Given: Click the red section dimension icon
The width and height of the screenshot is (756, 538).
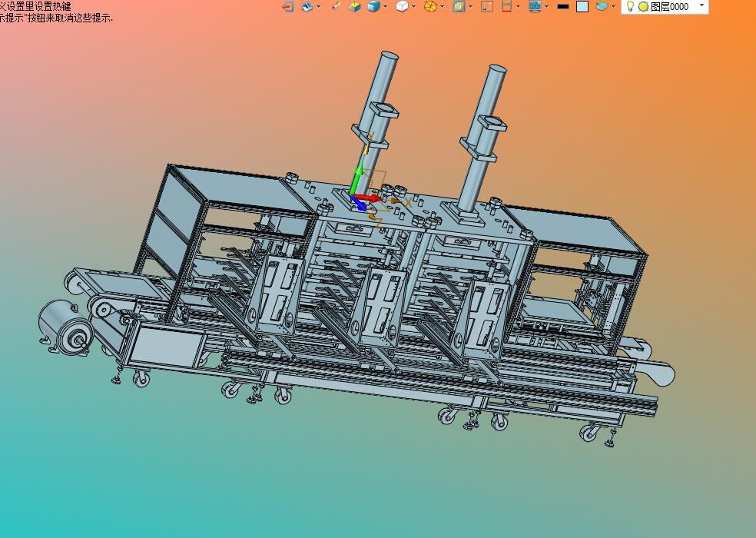Looking at the screenshot, I should [x=506, y=6].
